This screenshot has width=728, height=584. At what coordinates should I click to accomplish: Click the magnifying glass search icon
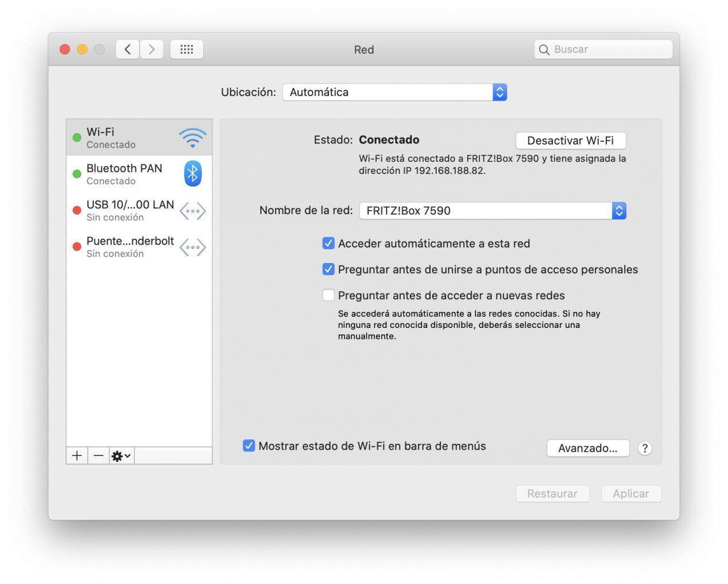(x=544, y=49)
